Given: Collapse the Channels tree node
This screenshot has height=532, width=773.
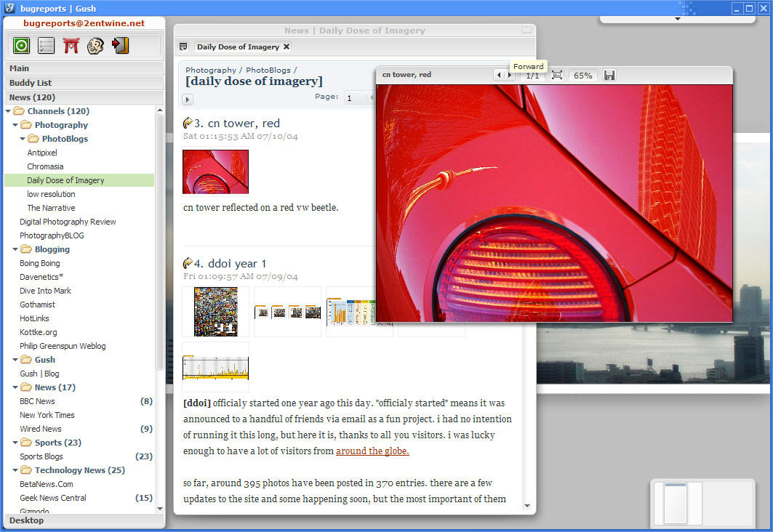Looking at the screenshot, I should pos(8,111).
